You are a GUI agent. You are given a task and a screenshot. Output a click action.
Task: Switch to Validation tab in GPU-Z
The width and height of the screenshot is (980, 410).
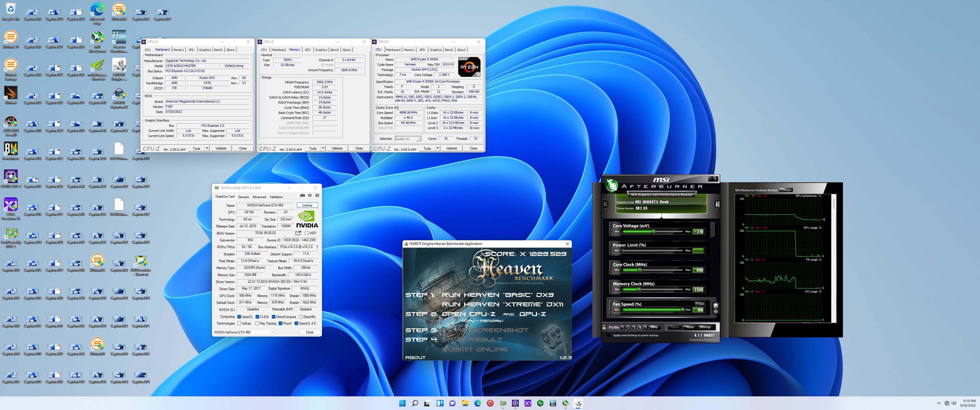(276, 197)
